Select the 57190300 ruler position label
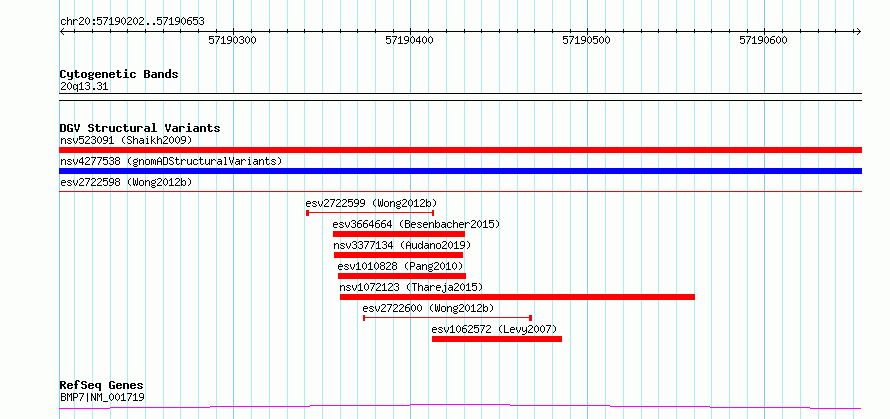890x419 pixels. click(233, 40)
